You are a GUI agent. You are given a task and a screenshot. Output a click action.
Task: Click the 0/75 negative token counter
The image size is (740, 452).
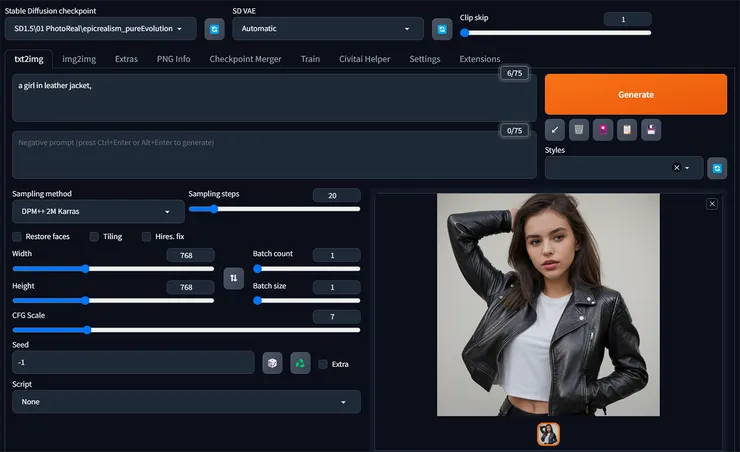514,130
